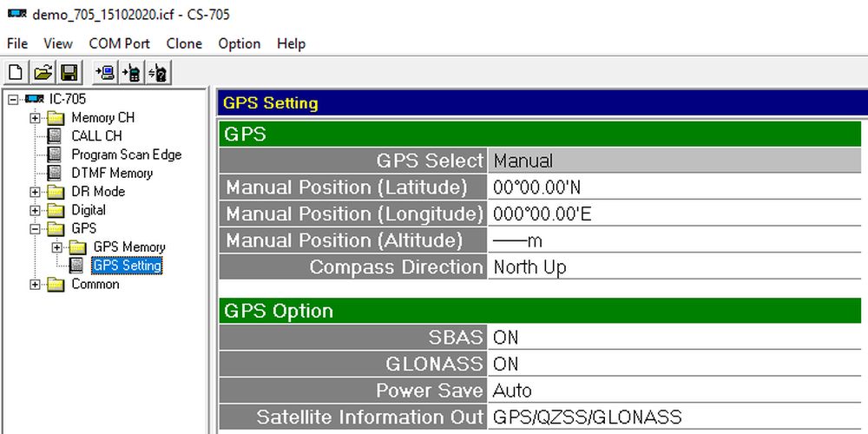Select the IC-705 root label

coord(68,99)
